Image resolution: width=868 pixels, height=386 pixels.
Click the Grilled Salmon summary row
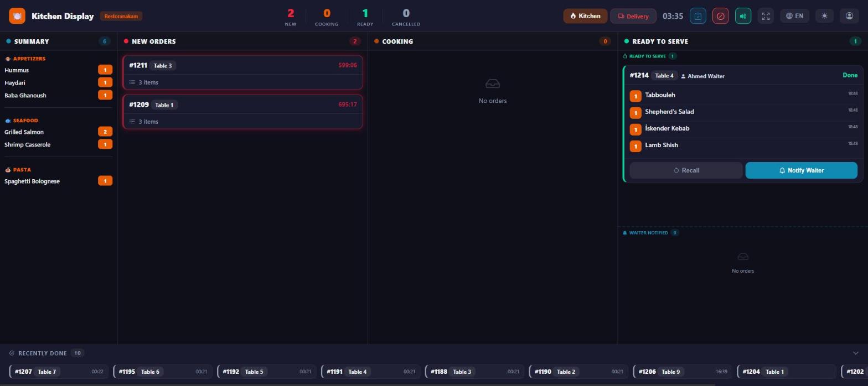pos(58,132)
